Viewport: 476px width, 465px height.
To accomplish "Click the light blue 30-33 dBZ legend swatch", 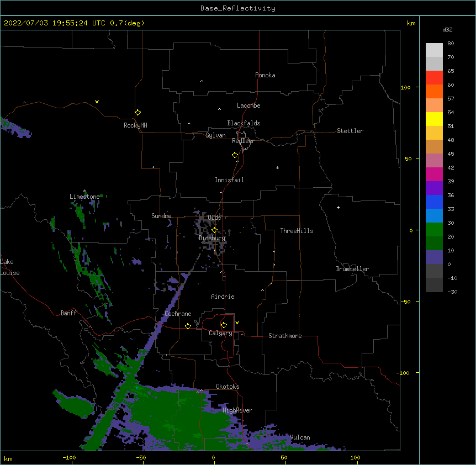I will [x=434, y=216].
